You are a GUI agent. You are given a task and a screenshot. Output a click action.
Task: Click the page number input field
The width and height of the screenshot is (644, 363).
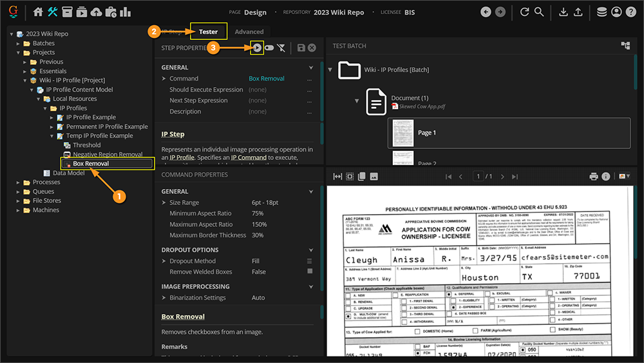(x=478, y=177)
